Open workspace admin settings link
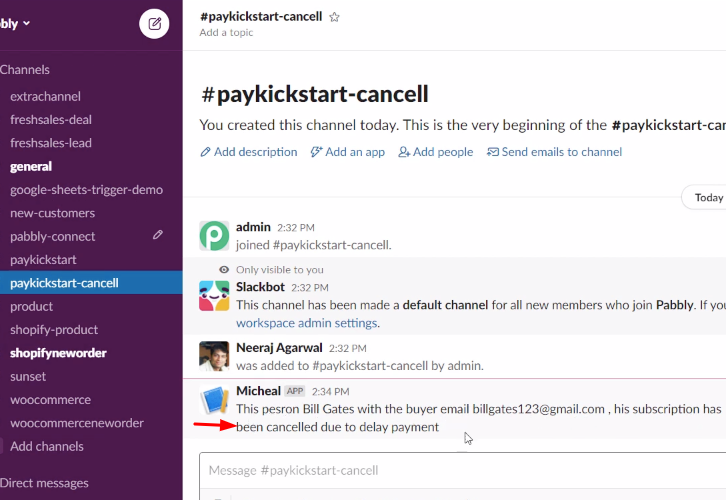The width and height of the screenshot is (726, 500). (307, 323)
